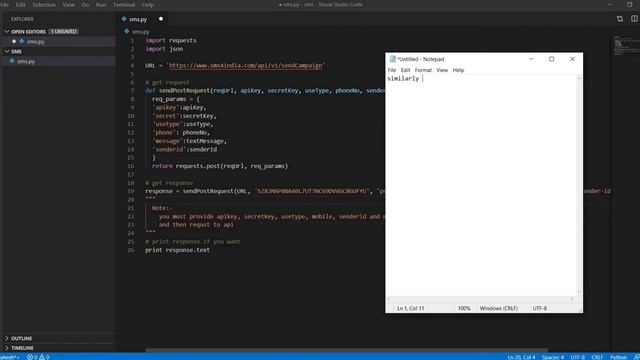Viewport: 640px width, 360px height.
Task: Click Notepad vertical scrollbar up arrow
Action: (x=579, y=78)
